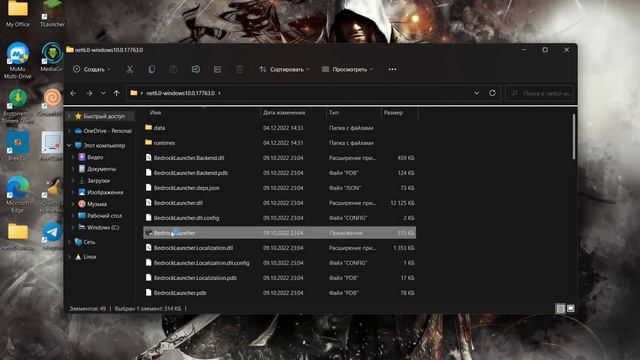Collapse the Этот компьютер tree node
The height and width of the screenshot is (360, 640).
coord(69,145)
